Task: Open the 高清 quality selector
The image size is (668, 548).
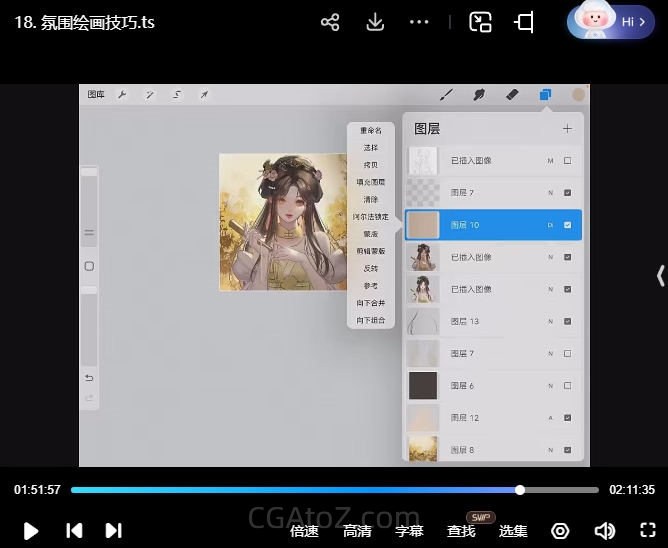Action: pyautogui.click(x=357, y=531)
